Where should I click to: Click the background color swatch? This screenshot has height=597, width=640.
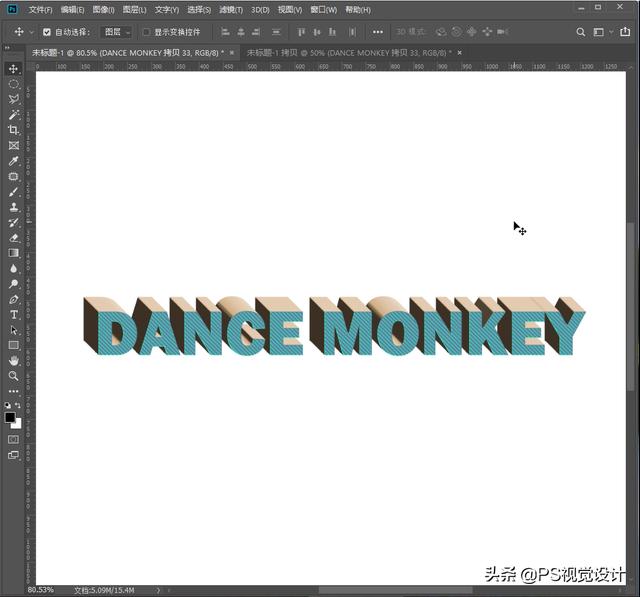pos(18,424)
